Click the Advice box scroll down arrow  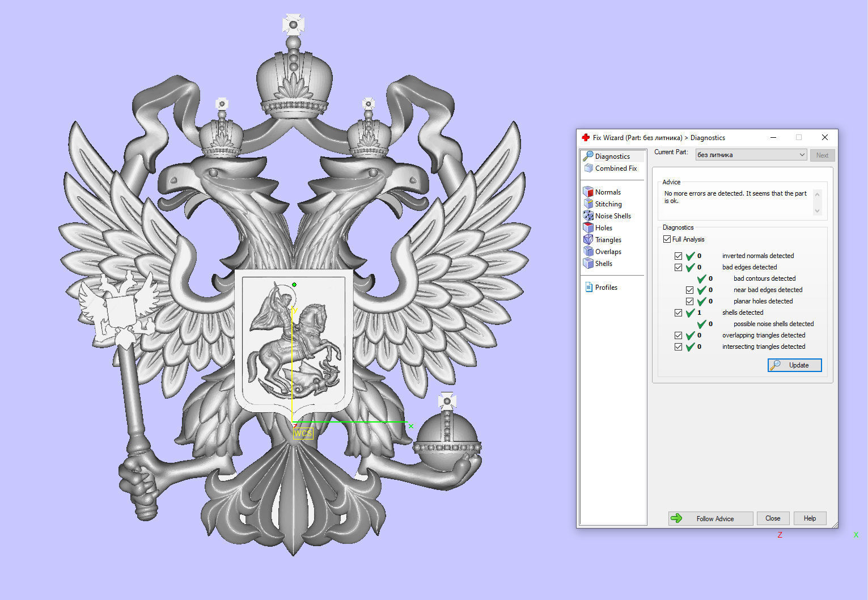click(x=817, y=210)
